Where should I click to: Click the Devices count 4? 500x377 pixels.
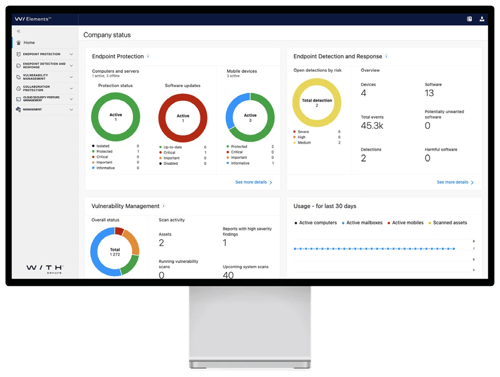tap(363, 93)
